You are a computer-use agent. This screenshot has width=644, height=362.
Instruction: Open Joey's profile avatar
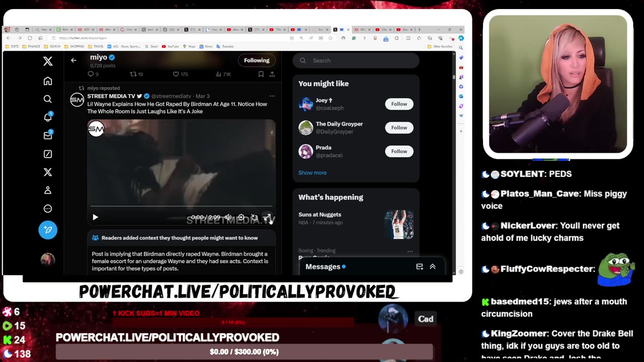(306, 104)
